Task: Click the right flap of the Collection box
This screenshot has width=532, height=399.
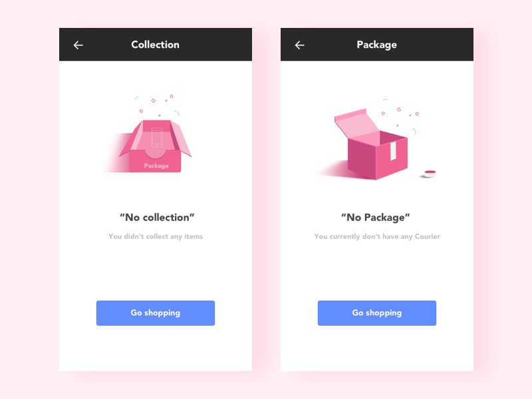Action: click(x=182, y=138)
